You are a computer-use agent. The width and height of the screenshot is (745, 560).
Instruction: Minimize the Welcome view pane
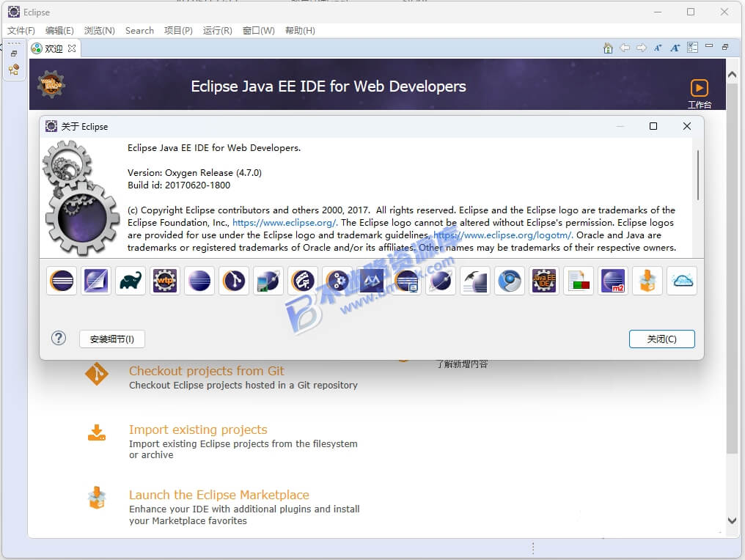coord(709,46)
